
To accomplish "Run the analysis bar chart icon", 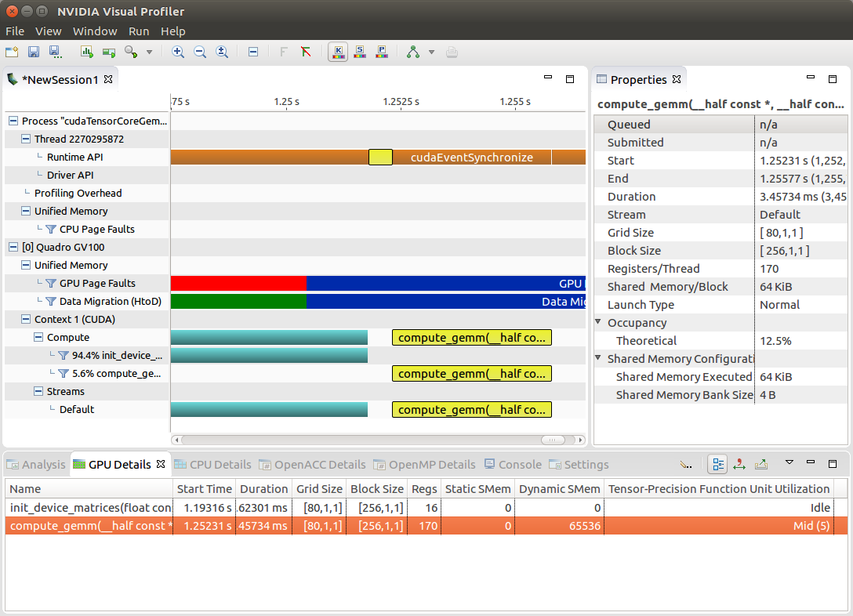I will click(x=86, y=53).
